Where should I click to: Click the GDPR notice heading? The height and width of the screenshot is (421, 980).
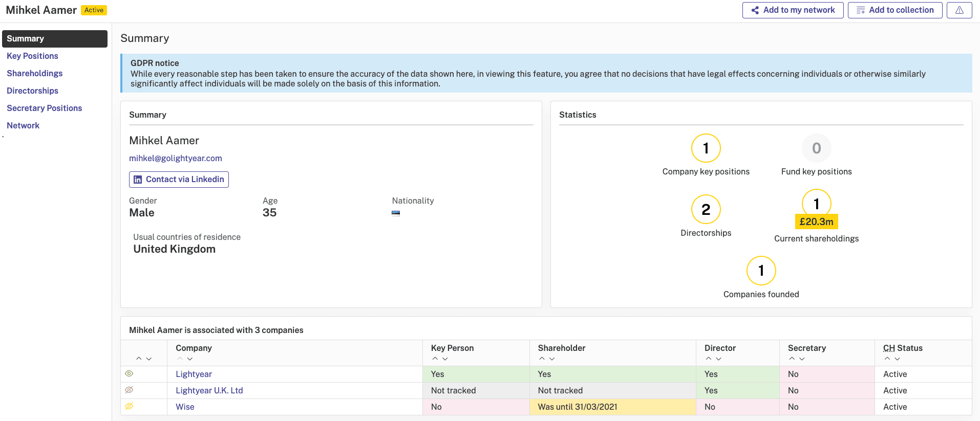point(155,63)
